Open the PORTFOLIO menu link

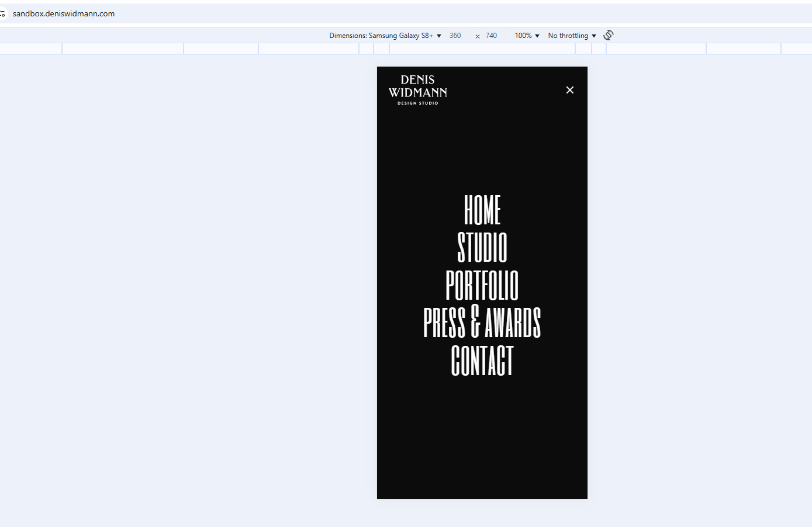tap(482, 285)
